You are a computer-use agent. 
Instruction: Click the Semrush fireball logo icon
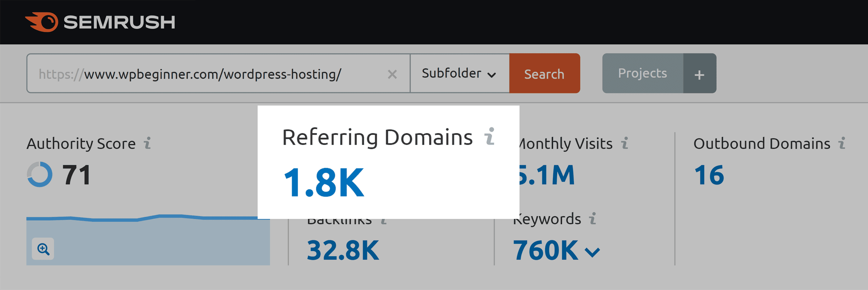(x=42, y=22)
